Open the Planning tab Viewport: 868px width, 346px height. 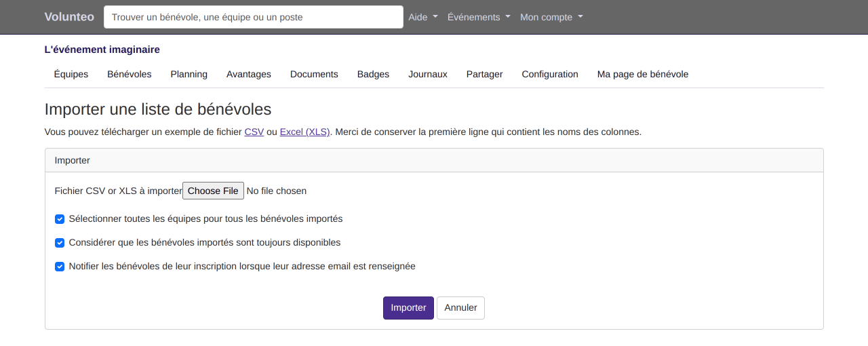tap(189, 74)
